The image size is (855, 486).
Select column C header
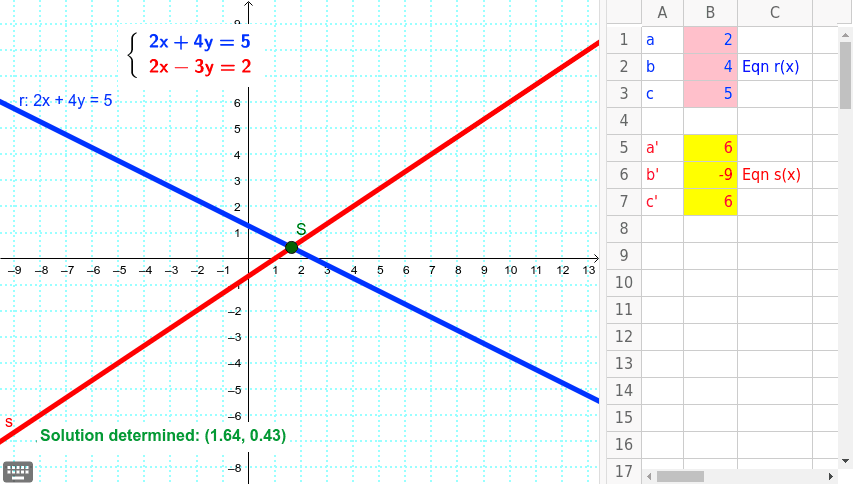pos(775,13)
